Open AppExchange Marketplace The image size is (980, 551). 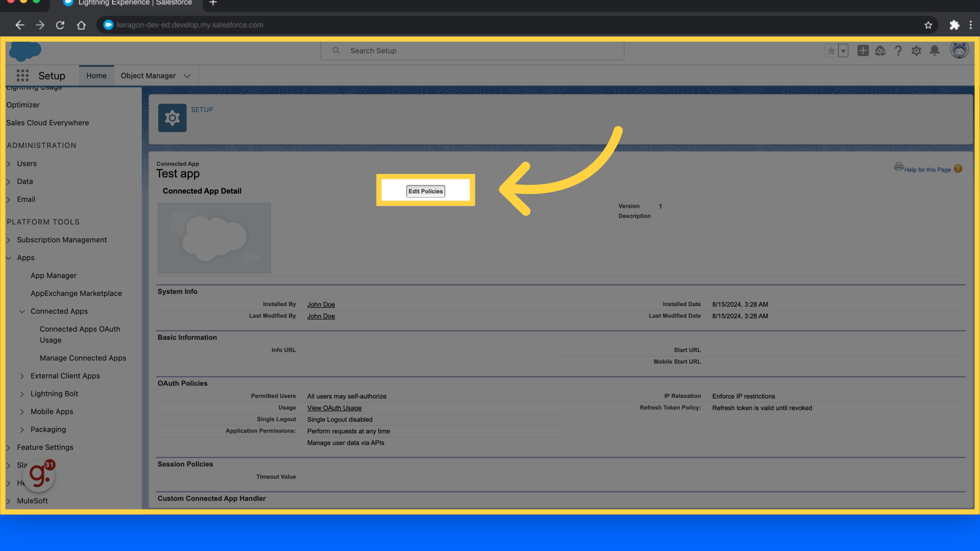76,293
